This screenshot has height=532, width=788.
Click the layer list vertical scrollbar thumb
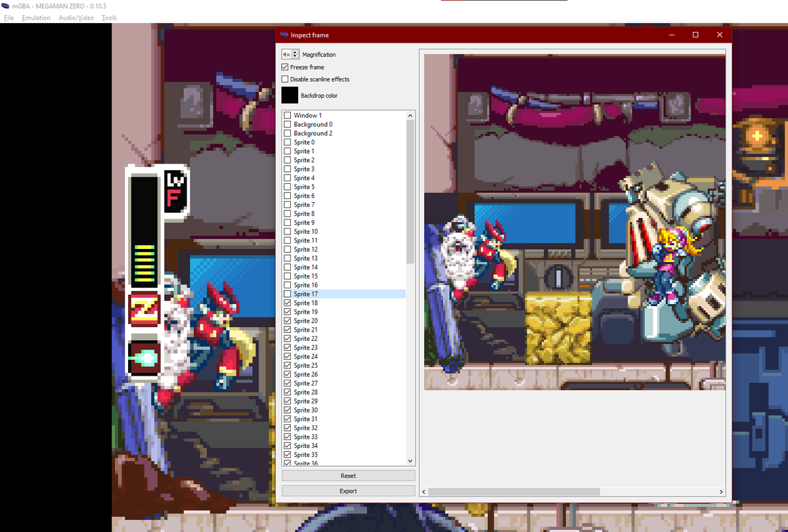(410, 192)
